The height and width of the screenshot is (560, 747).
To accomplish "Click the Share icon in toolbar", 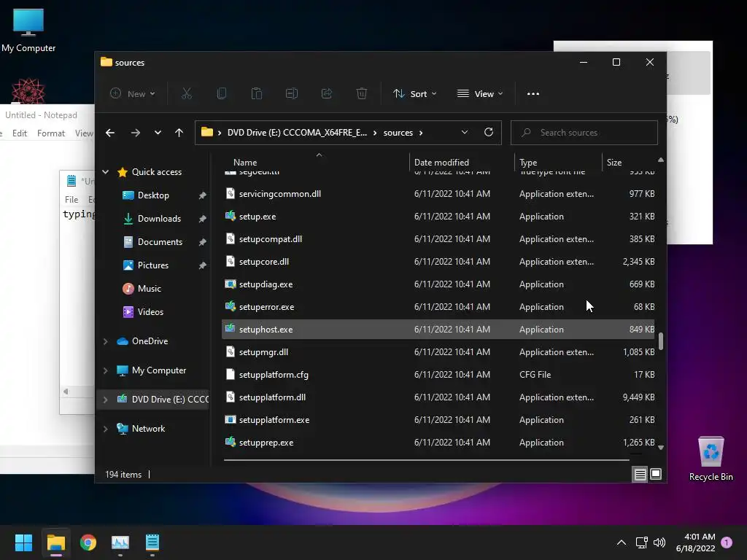I will click(327, 94).
